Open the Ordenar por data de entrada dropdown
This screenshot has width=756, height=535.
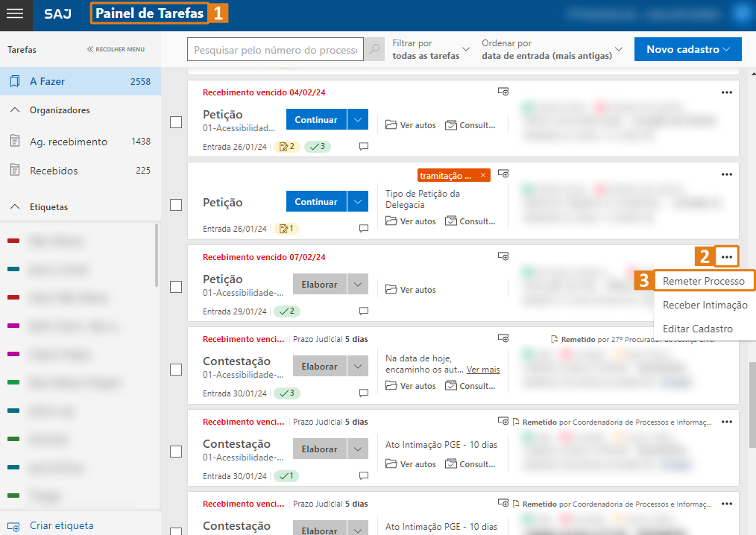pos(551,49)
